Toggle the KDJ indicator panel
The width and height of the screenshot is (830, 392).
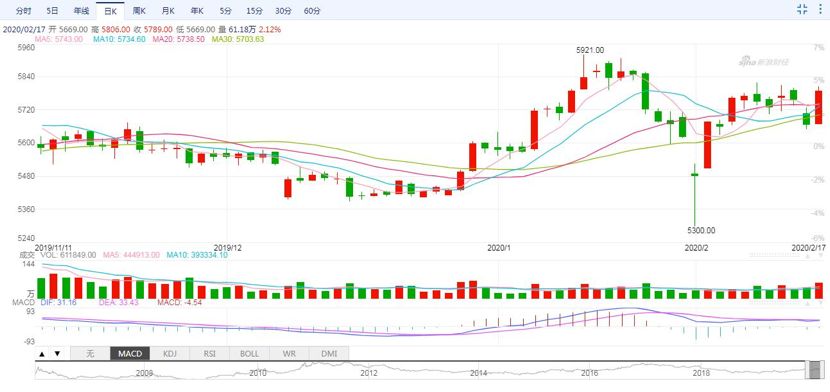click(x=170, y=353)
